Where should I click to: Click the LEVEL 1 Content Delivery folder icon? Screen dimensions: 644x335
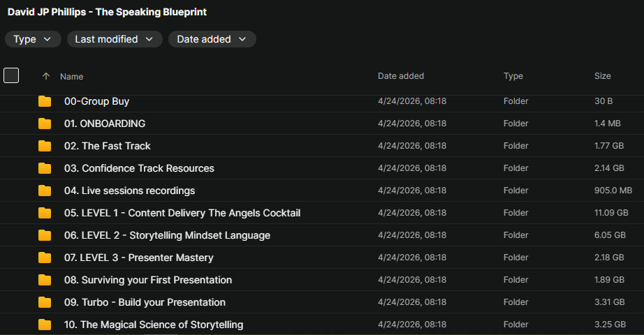(x=45, y=213)
